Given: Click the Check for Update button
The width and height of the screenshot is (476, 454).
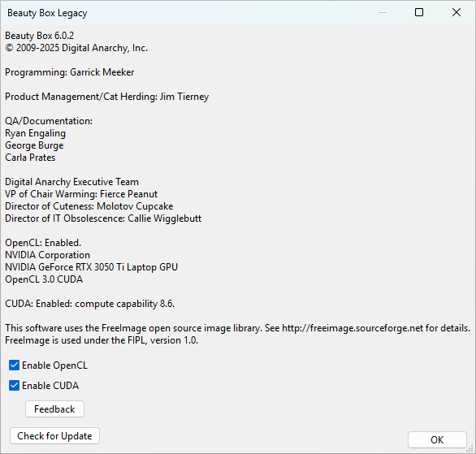Looking at the screenshot, I should pyautogui.click(x=54, y=436).
